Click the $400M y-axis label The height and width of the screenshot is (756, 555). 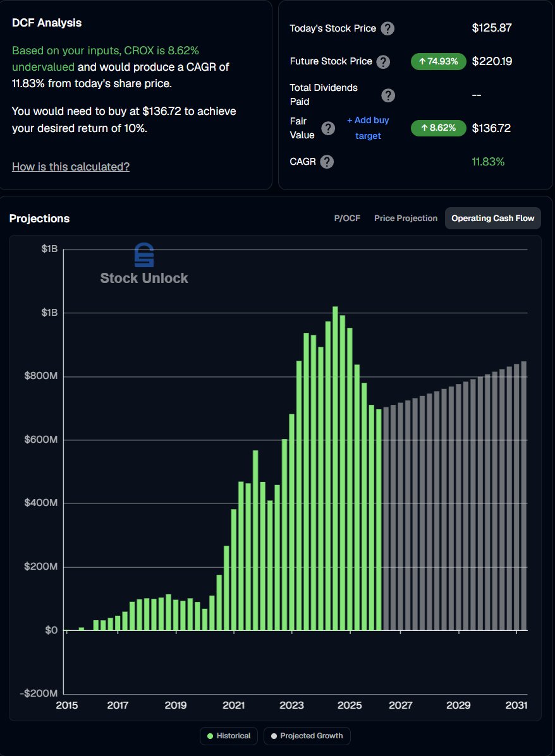pos(41,503)
